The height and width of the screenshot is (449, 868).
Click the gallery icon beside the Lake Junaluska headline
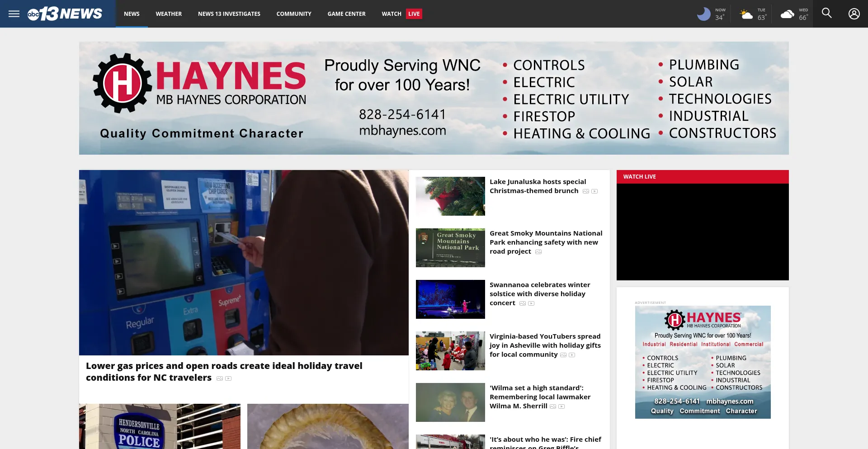pyautogui.click(x=585, y=191)
